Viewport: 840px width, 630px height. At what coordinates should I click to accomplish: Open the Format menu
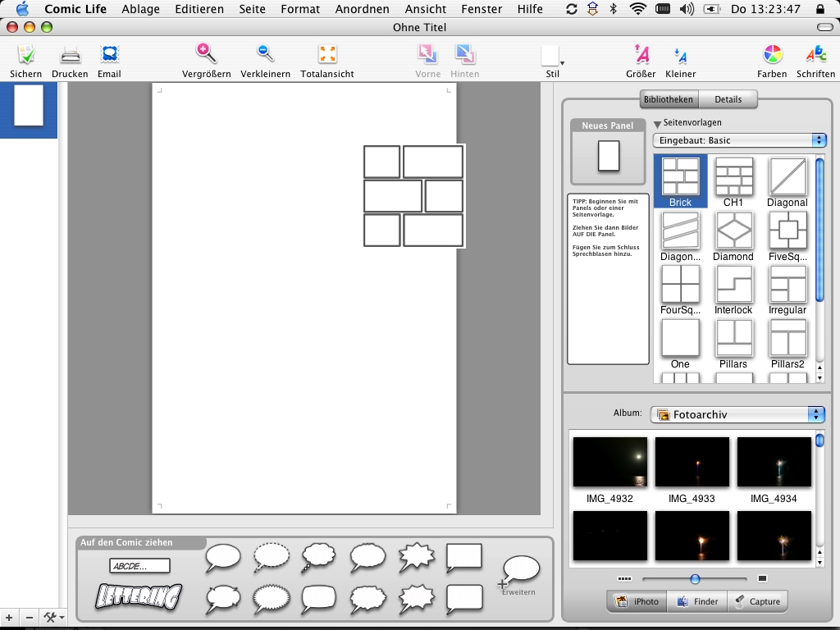coord(300,9)
